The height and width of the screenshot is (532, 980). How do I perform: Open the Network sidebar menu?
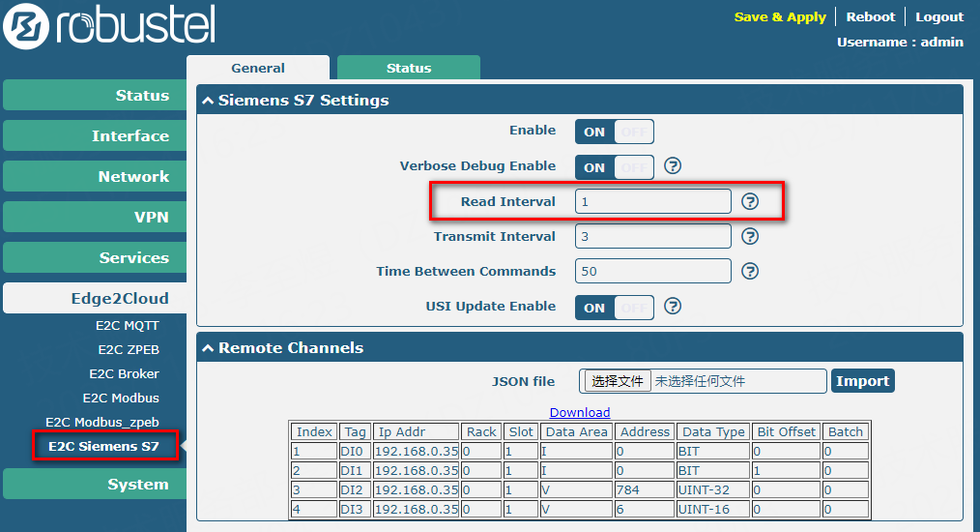[94, 177]
